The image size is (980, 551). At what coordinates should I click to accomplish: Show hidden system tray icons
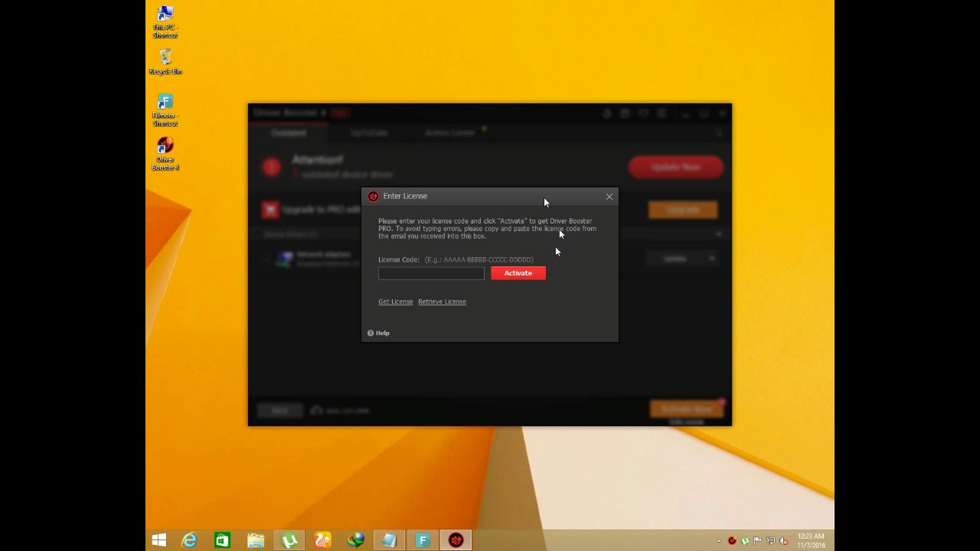pos(718,541)
